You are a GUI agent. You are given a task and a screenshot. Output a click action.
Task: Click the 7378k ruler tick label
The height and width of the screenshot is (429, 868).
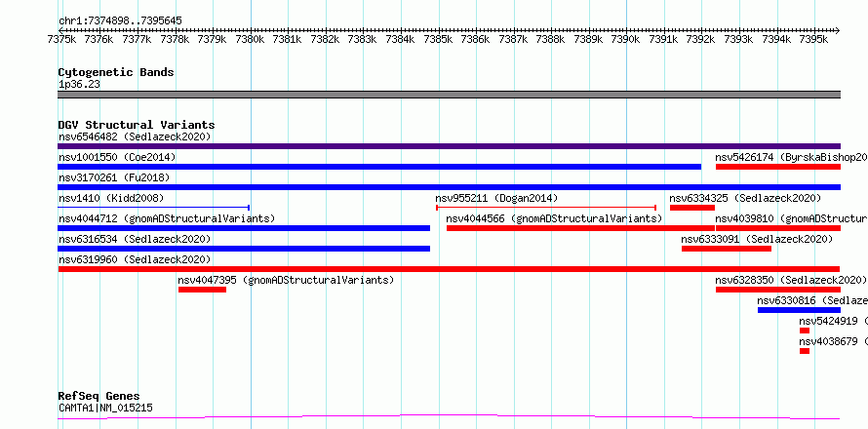point(175,39)
